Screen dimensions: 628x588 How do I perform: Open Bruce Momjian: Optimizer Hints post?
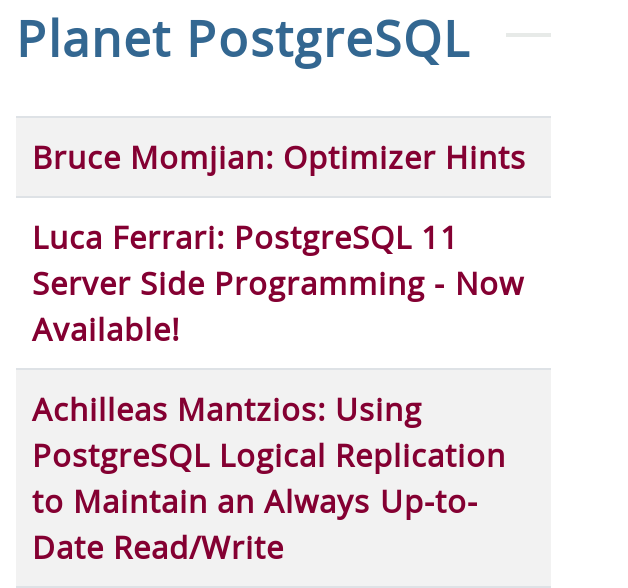point(279,158)
